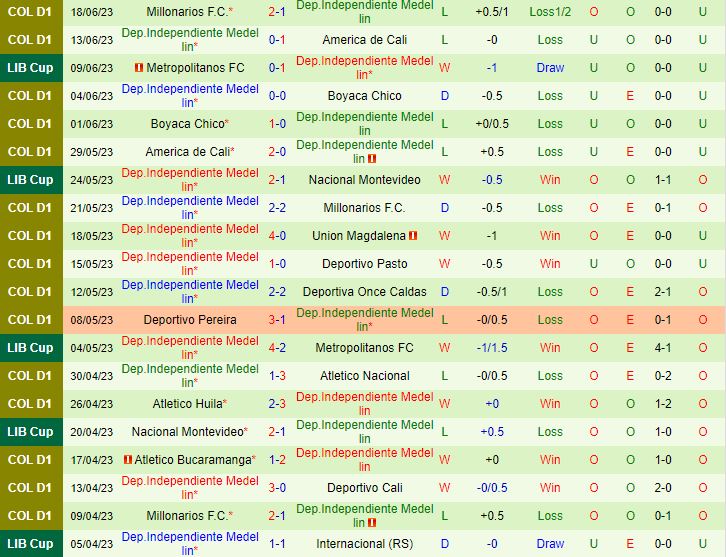Select America de Cali away team on 13/06/23
Screen dimensions: 726x557
pyautogui.click(x=364, y=40)
